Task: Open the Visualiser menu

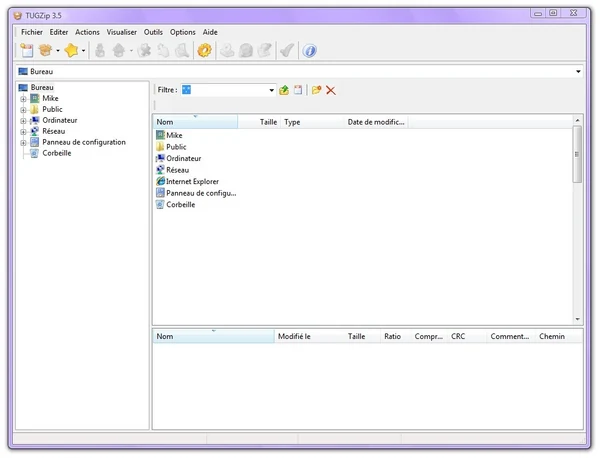Action: pyautogui.click(x=122, y=32)
